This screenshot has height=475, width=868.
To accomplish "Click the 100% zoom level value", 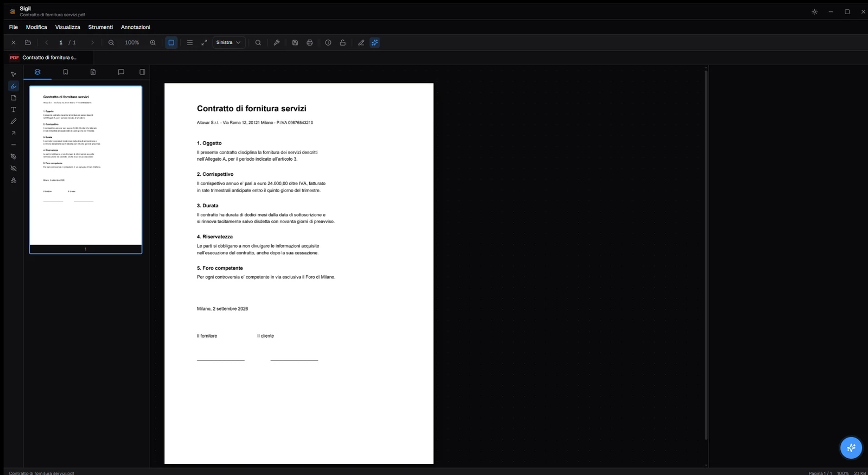I will click(x=132, y=42).
